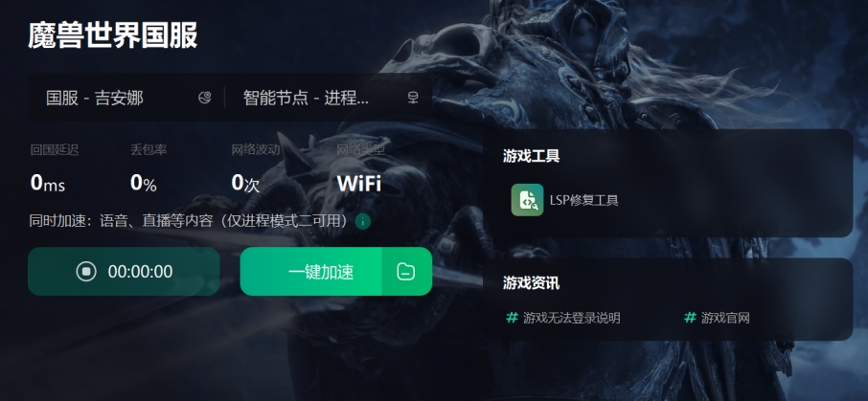Screen dimensions: 868x401
Task: Open the 游戏无法登录说明 link
Action: (571, 318)
